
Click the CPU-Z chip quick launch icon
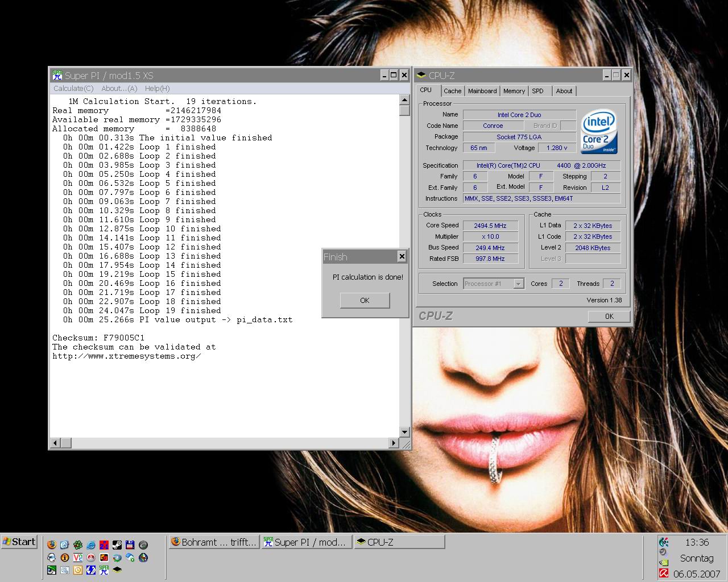click(117, 569)
